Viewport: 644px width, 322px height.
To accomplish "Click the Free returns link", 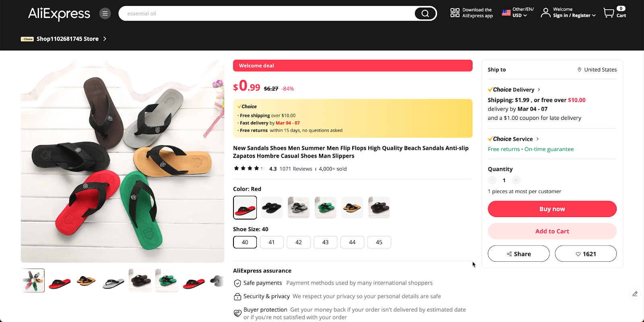I will tap(504, 149).
